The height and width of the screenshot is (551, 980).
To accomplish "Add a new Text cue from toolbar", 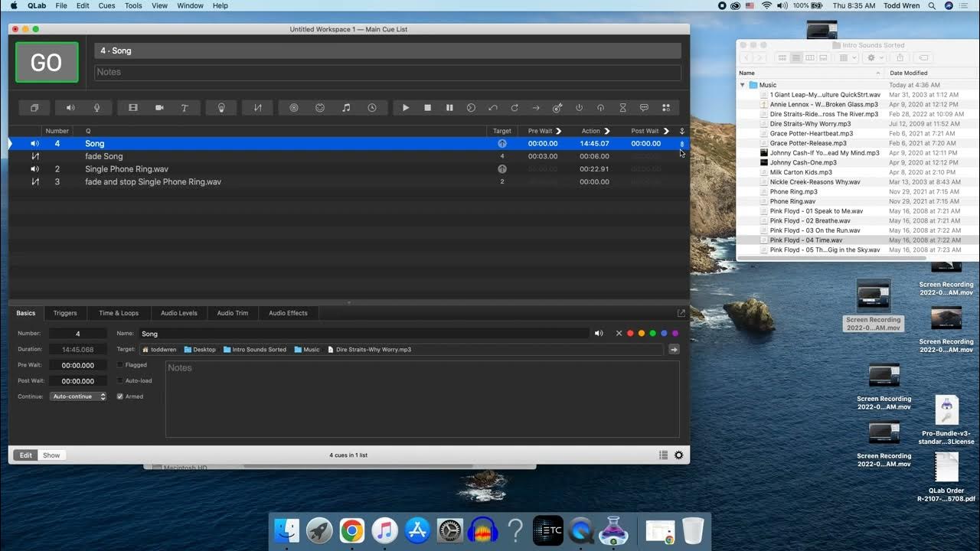I will pyautogui.click(x=185, y=108).
